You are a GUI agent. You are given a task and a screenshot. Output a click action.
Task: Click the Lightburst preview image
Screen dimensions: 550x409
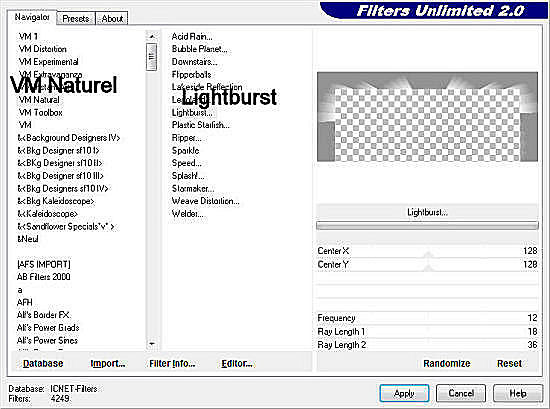[x=427, y=117]
